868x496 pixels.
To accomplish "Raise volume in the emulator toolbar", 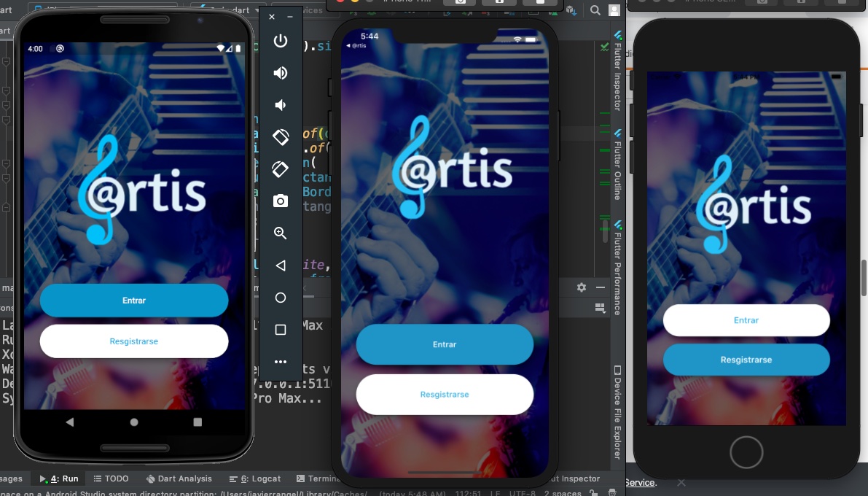I will point(281,73).
